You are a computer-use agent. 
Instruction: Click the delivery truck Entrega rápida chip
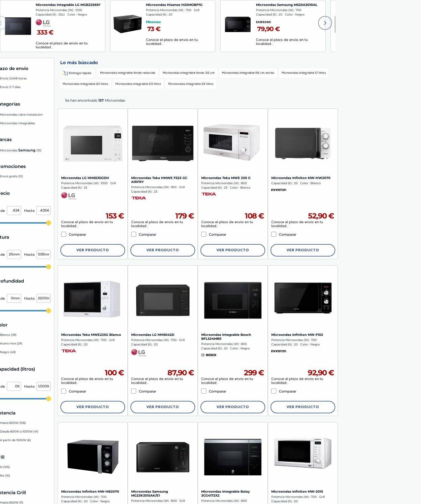pos(77,73)
